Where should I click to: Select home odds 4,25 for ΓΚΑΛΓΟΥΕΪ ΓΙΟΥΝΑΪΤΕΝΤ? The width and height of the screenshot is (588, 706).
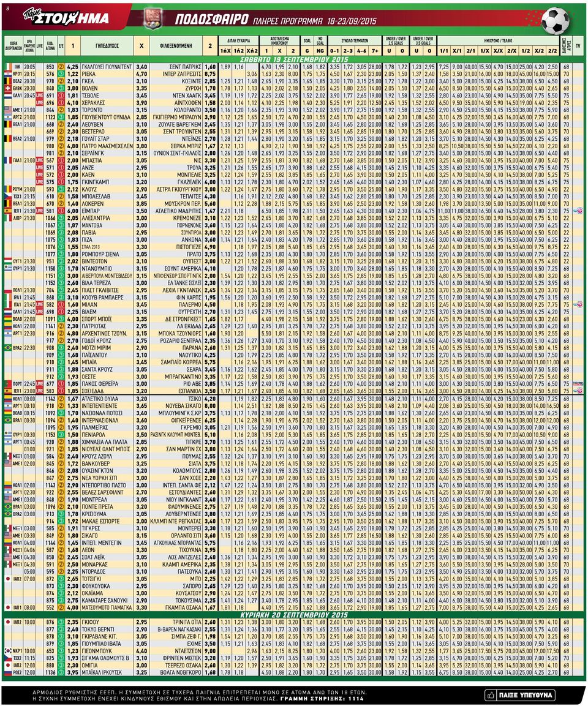coord(73,67)
